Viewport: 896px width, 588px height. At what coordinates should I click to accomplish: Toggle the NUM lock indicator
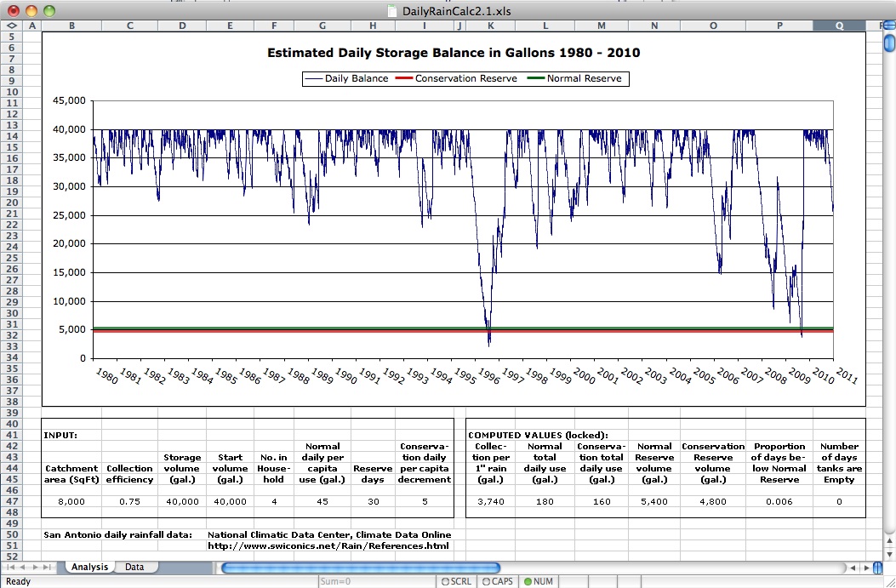click(539, 582)
